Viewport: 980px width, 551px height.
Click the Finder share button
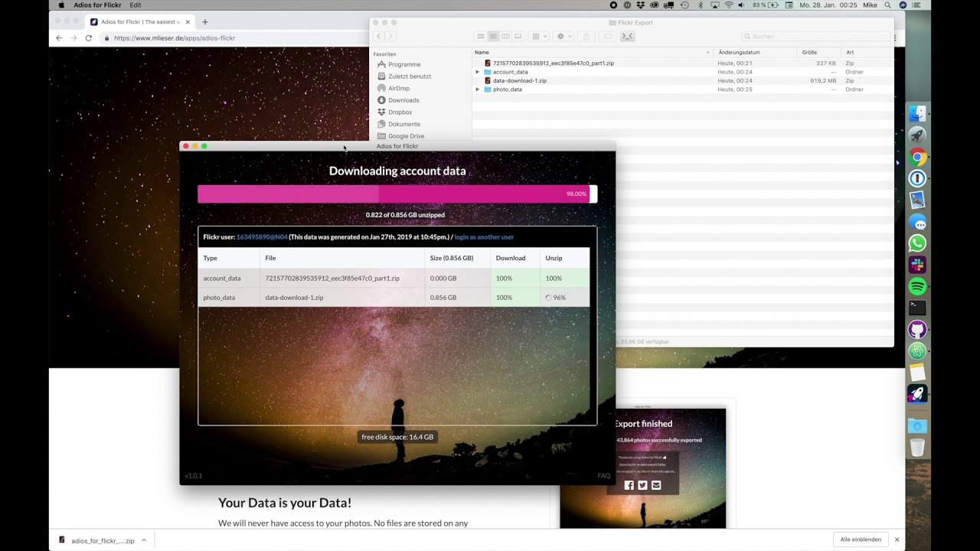tap(587, 36)
